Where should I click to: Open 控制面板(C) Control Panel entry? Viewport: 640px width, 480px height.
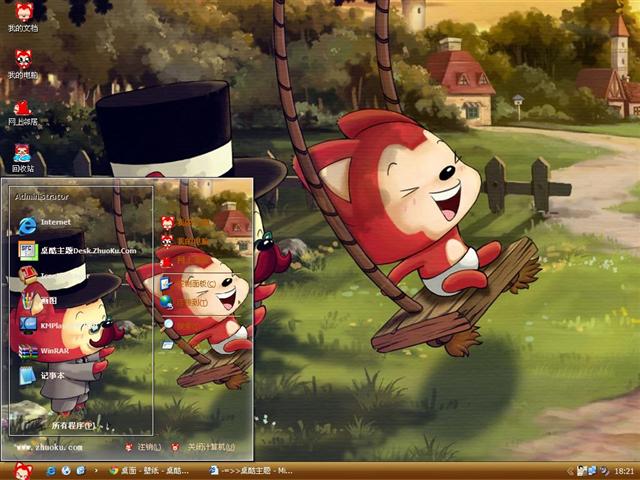click(189, 283)
